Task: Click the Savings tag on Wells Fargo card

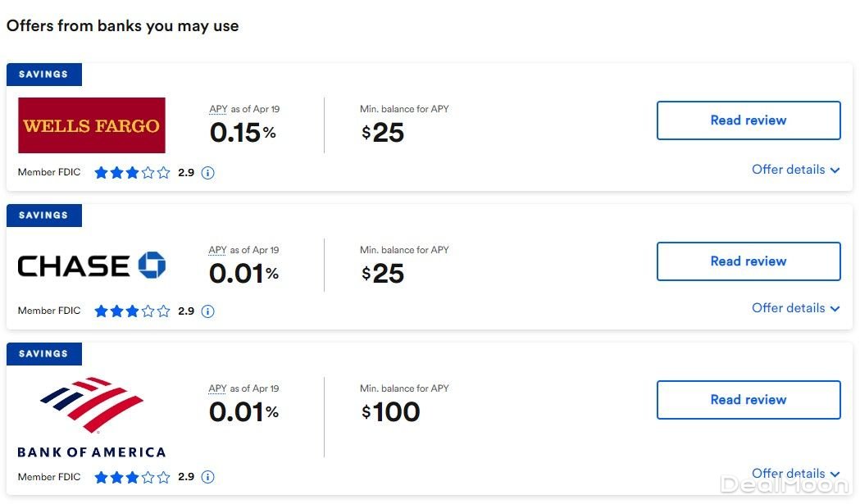Action: pos(44,75)
